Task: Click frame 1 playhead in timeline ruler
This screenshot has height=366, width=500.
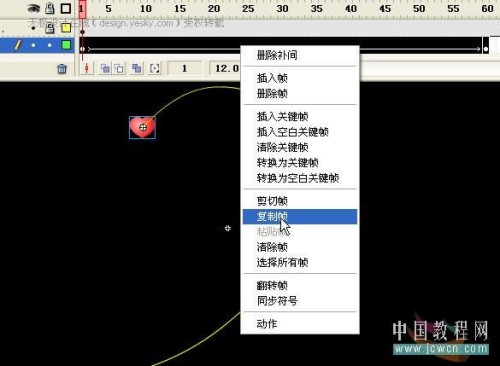Action: (x=82, y=9)
